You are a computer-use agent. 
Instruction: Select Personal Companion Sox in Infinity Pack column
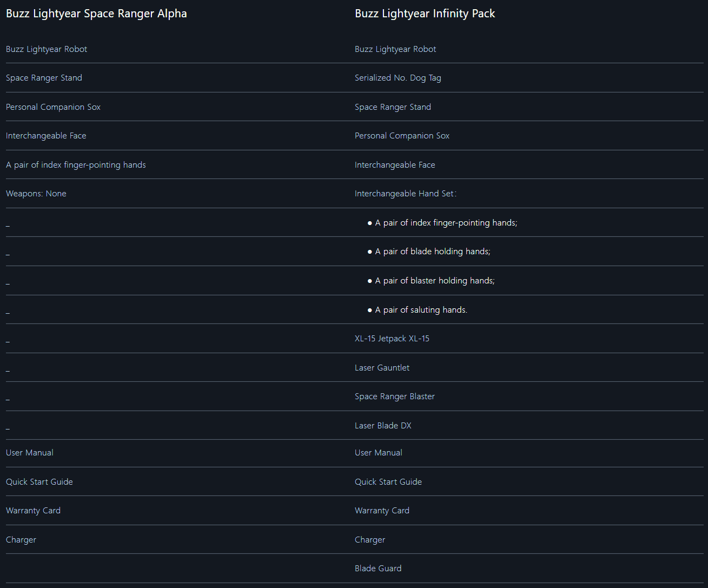pos(402,136)
